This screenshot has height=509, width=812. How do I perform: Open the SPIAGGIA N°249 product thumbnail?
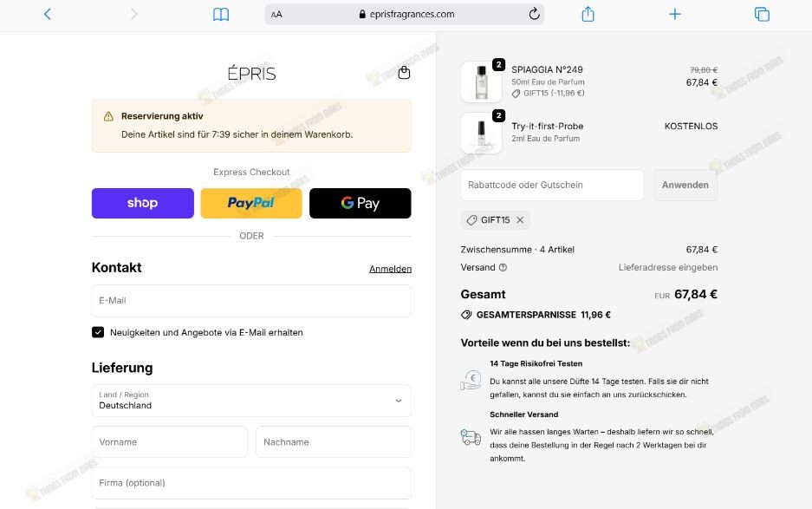pyautogui.click(x=481, y=82)
